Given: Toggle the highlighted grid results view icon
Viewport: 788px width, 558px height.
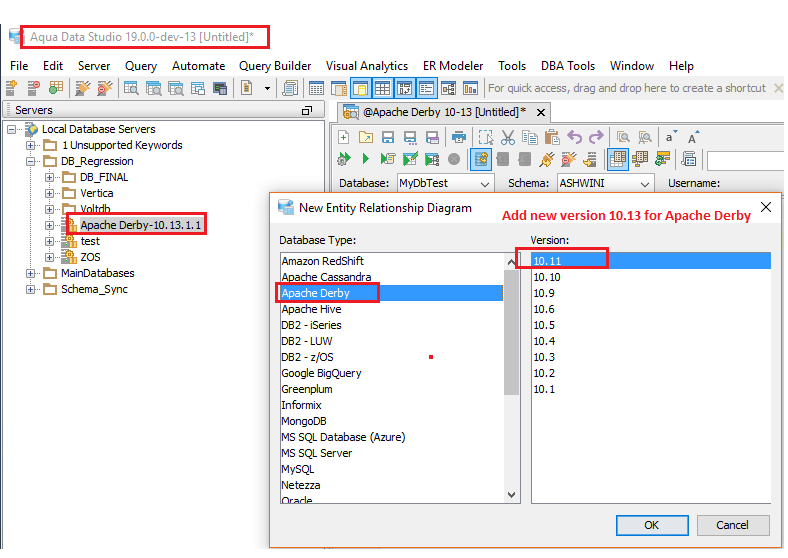Looking at the screenshot, I should (x=618, y=159).
